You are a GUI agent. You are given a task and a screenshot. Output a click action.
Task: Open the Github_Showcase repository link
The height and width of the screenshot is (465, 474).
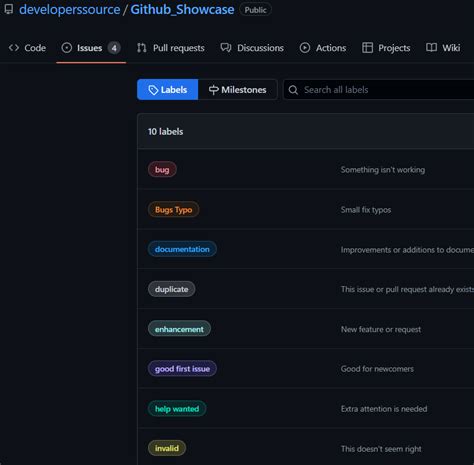tap(182, 9)
